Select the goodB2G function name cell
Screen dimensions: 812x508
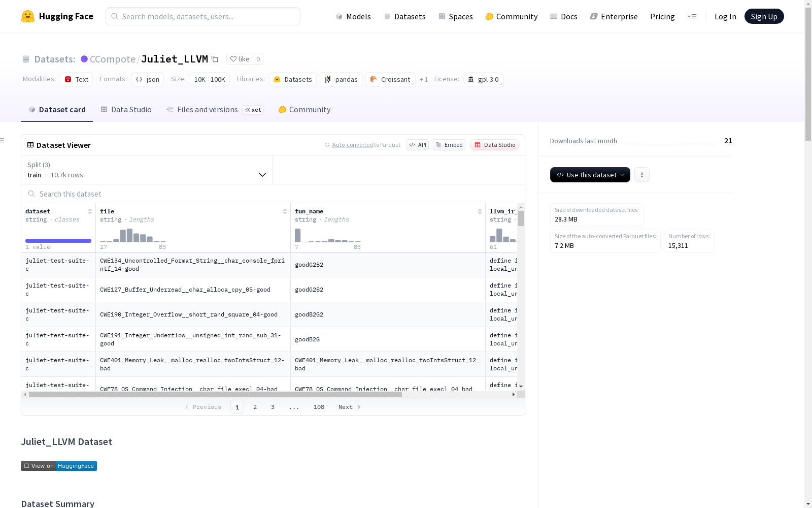click(x=388, y=339)
